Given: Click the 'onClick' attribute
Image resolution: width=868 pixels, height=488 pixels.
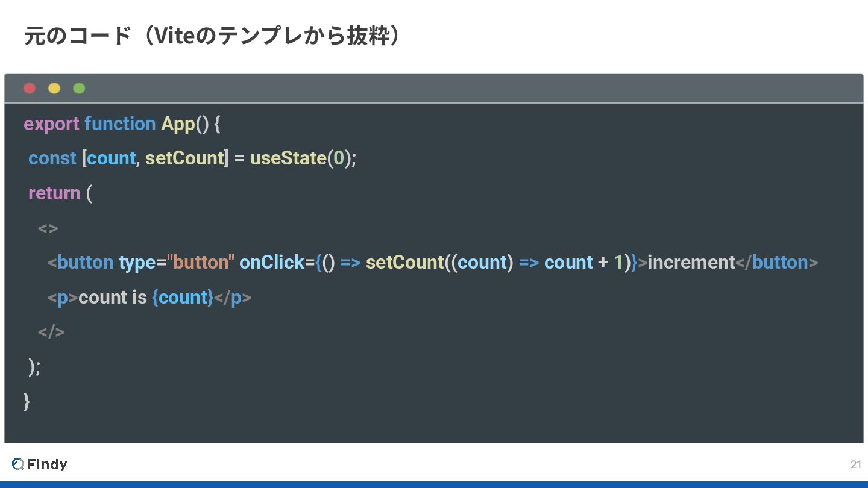Looking at the screenshot, I should (x=271, y=263).
